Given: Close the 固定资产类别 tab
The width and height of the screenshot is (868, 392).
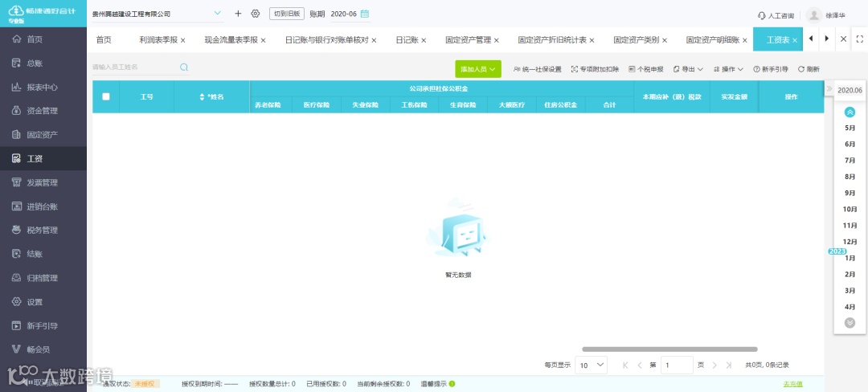Looking at the screenshot, I should coord(665,40).
